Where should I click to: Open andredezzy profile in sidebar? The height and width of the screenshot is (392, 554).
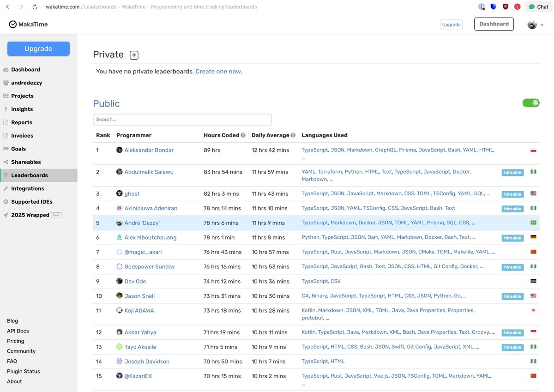click(26, 83)
